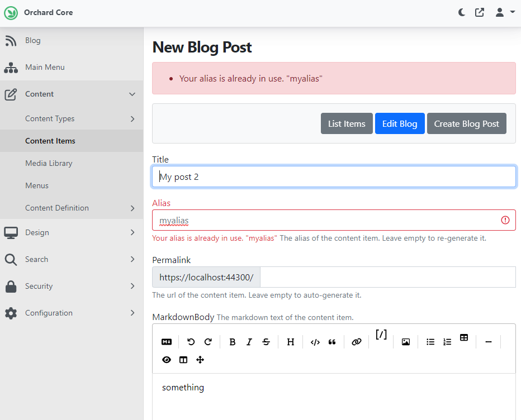The image size is (521, 420).
Task: Open Main Menu sidebar entry
Action: [45, 68]
